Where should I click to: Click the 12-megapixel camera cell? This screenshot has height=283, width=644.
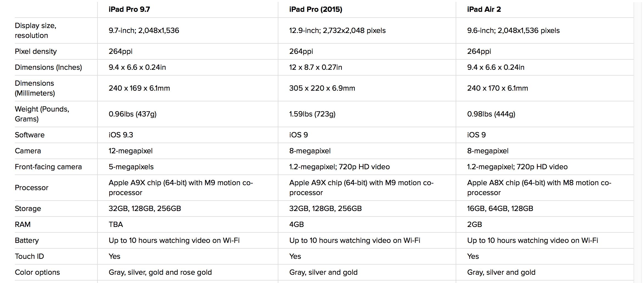[x=131, y=151]
